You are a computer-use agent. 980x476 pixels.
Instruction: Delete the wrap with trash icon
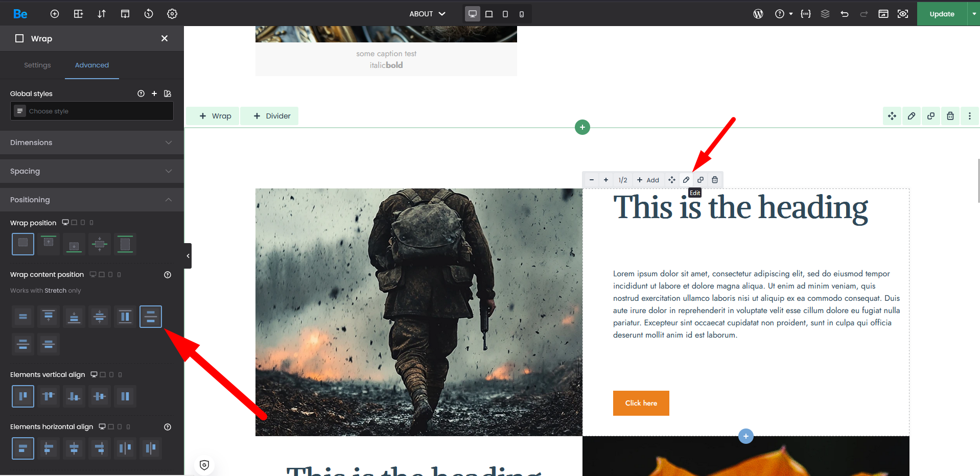coord(715,180)
